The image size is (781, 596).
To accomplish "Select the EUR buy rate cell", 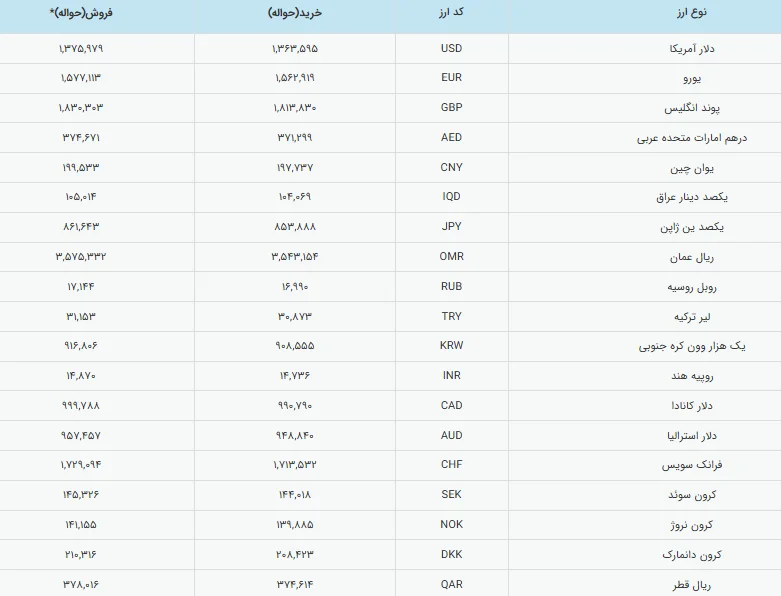I will [x=294, y=78].
